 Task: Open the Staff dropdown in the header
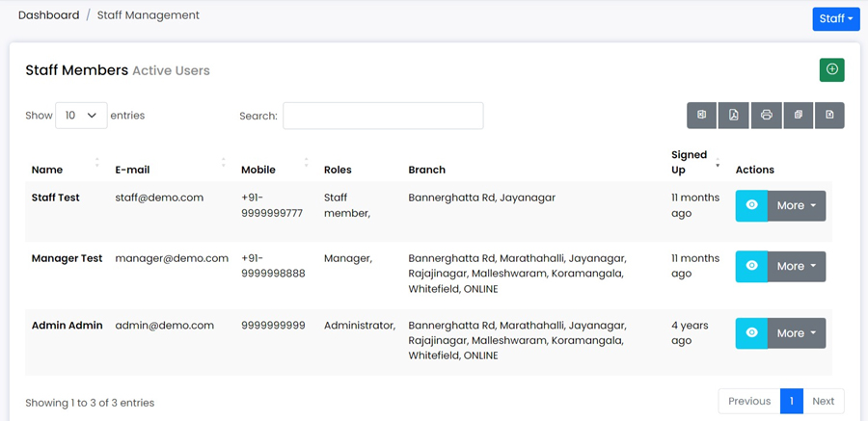pyautogui.click(x=836, y=19)
